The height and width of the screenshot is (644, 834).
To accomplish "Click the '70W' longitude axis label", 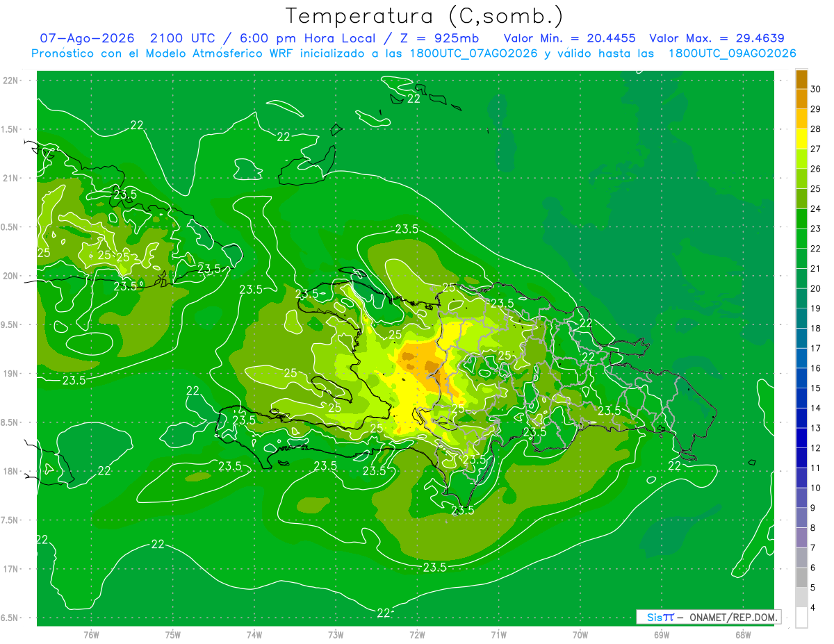I will [580, 635].
